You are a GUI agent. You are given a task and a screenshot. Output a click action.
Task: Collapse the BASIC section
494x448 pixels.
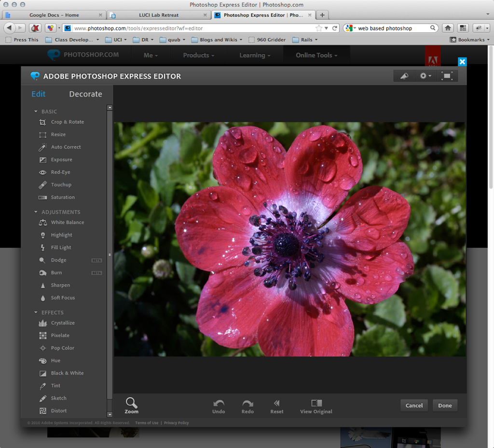click(x=36, y=112)
